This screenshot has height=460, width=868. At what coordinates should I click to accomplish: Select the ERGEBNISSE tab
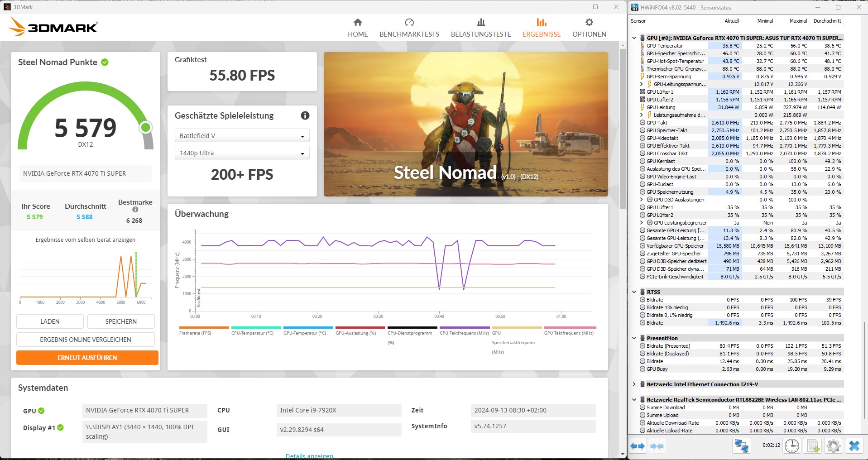tap(542, 28)
